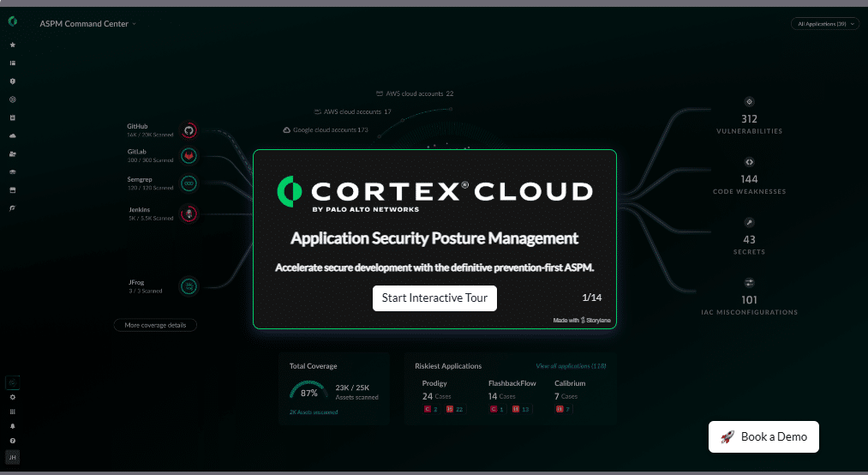Image resolution: width=868 pixels, height=475 pixels.
Task: Click the Code Weaknesses brackets icon
Action: [749, 162]
